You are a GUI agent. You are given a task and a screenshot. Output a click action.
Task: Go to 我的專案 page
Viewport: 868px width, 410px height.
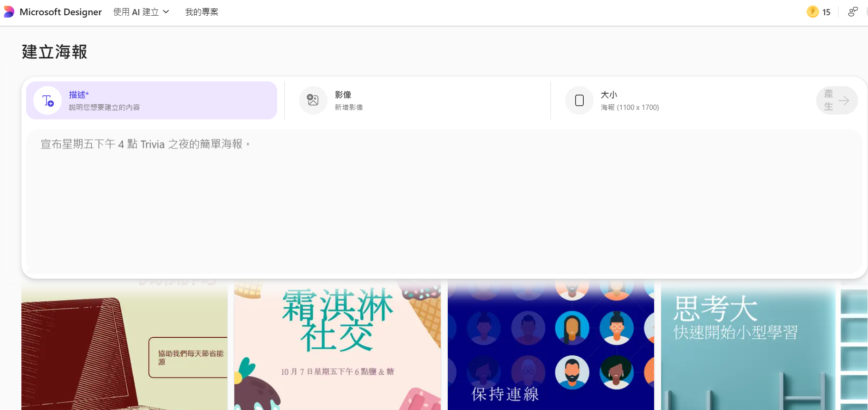[x=202, y=12]
